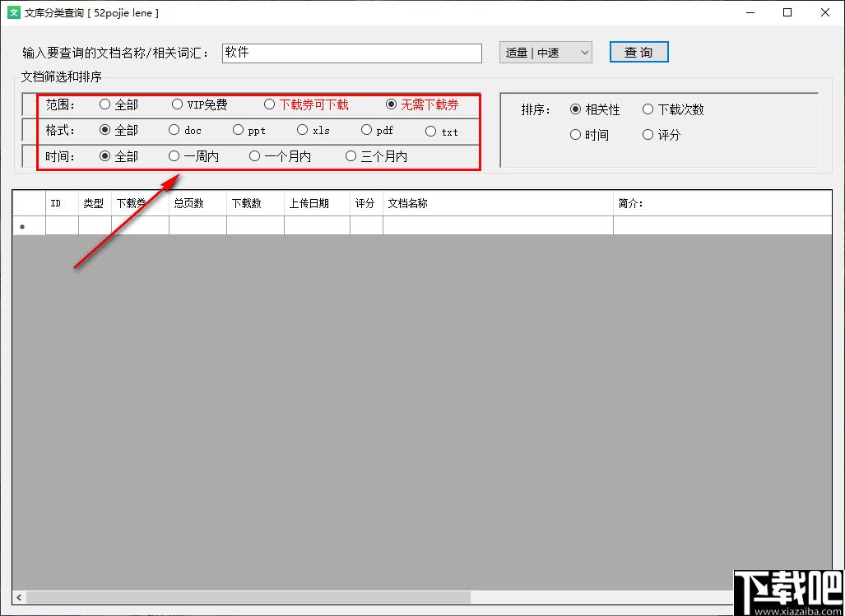Image resolution: width=845 pixels, height=616 pixels.
Task: Click the 文档名称 column header
Action: 498,203
